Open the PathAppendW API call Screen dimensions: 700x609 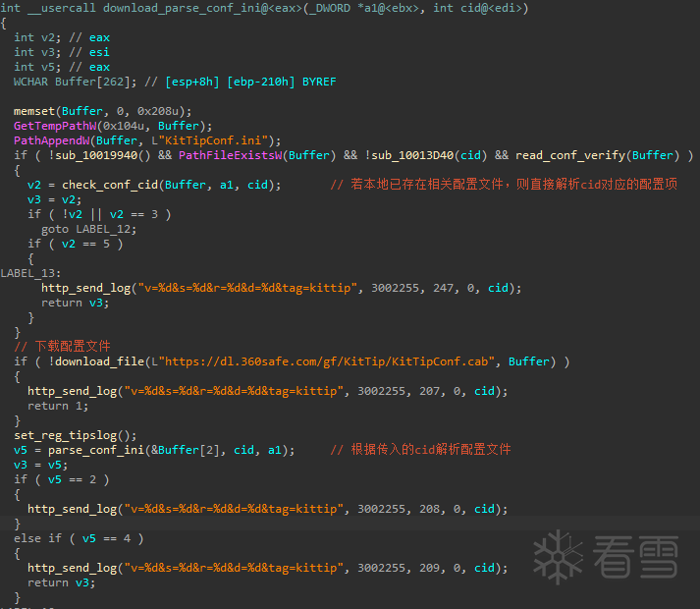point(51,140)
